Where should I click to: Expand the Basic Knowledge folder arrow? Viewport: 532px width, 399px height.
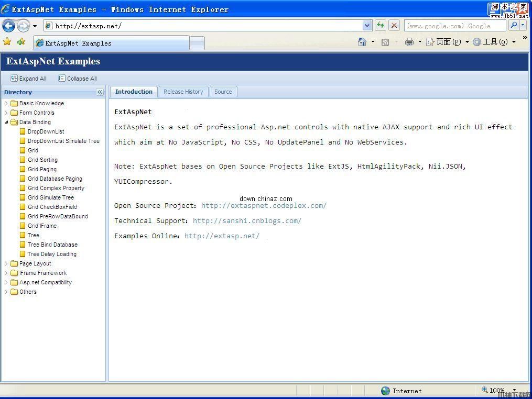pyautogui.click(x=6, y=103)
